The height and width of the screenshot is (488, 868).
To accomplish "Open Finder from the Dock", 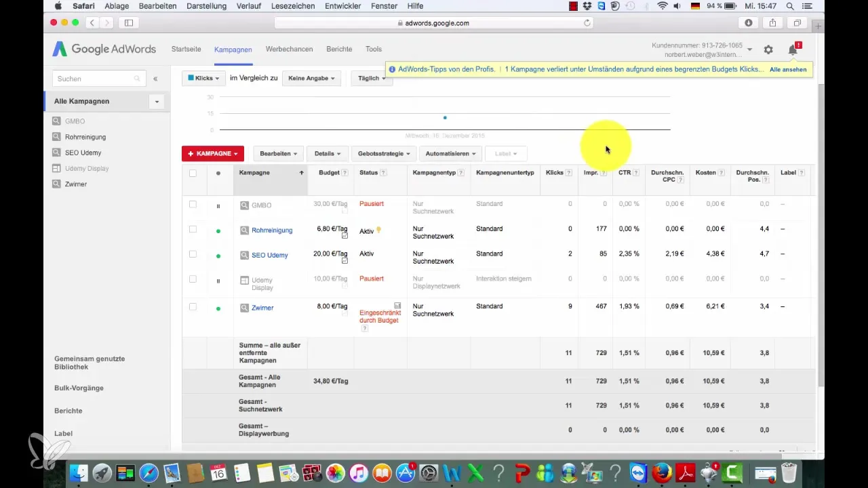I will coord(79,472).
